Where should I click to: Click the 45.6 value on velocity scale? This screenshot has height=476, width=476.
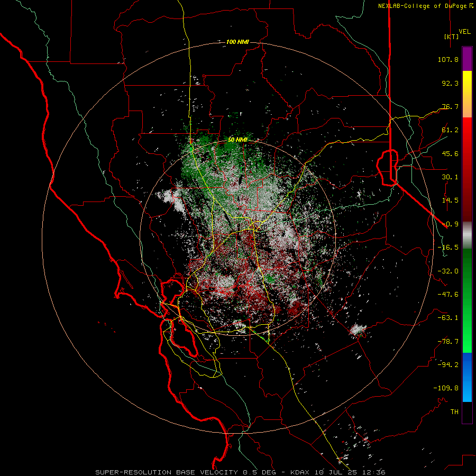(450, 153)
